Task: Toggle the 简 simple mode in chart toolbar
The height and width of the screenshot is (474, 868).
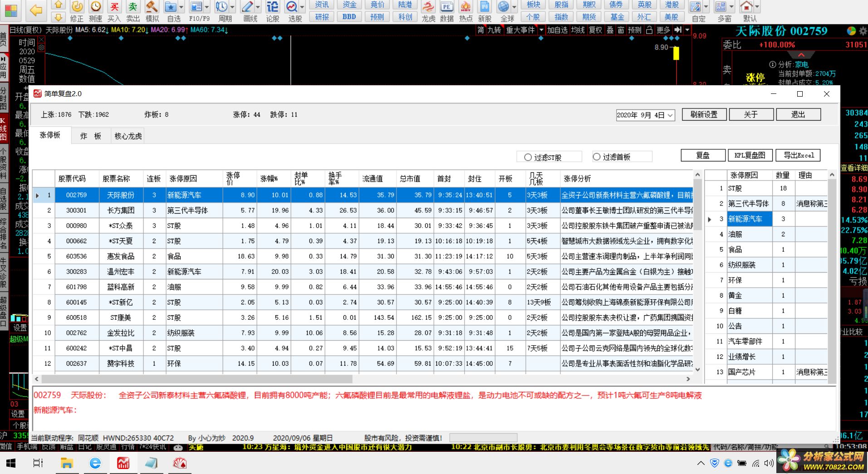Action: click(481, 30)
